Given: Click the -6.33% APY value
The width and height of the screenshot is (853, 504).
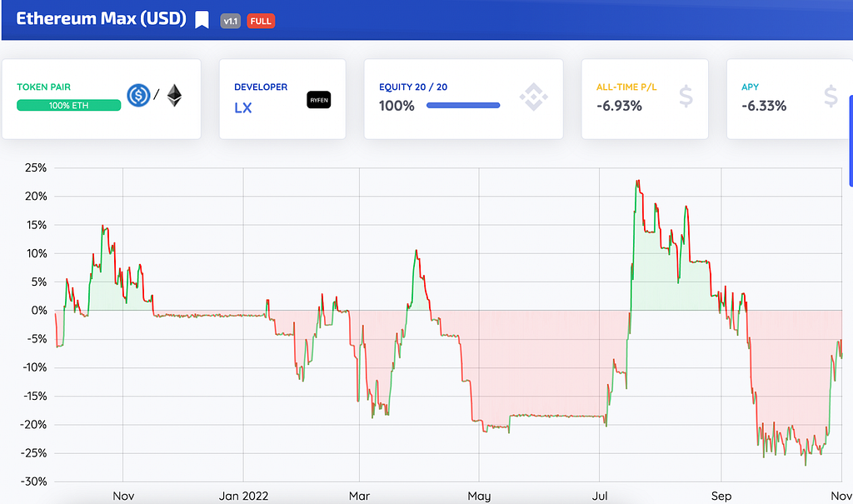Looking at the screenshot, I should pyautogui.click(x=764, y=106).
